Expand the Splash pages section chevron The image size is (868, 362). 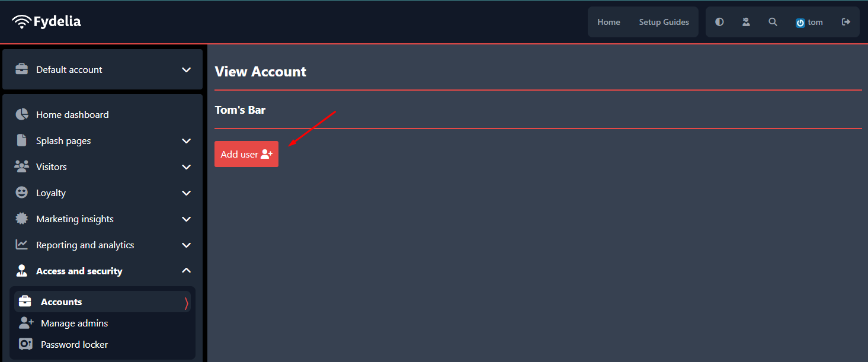tap(186, 141)
